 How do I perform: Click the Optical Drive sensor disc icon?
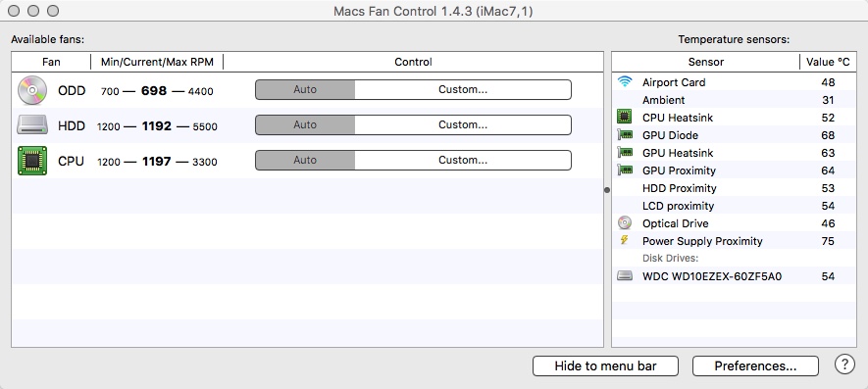[x=625, y=223]
